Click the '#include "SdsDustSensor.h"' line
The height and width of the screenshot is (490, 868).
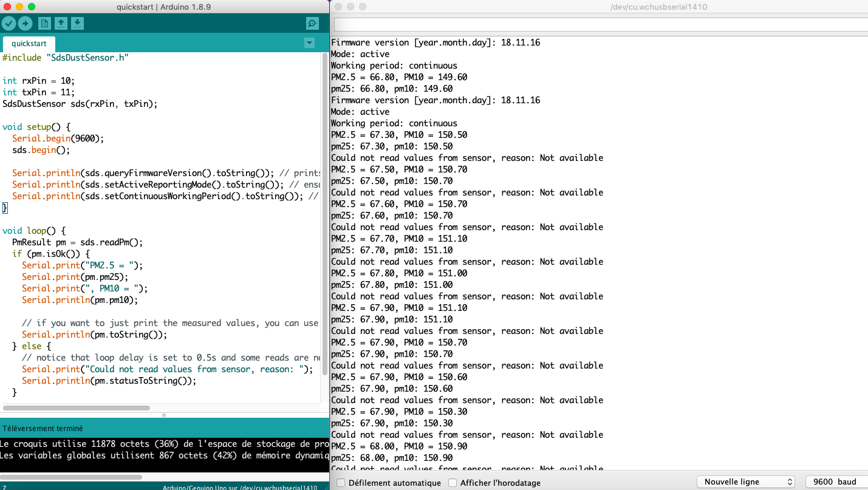pyautogui.click(x=66, y=58)
